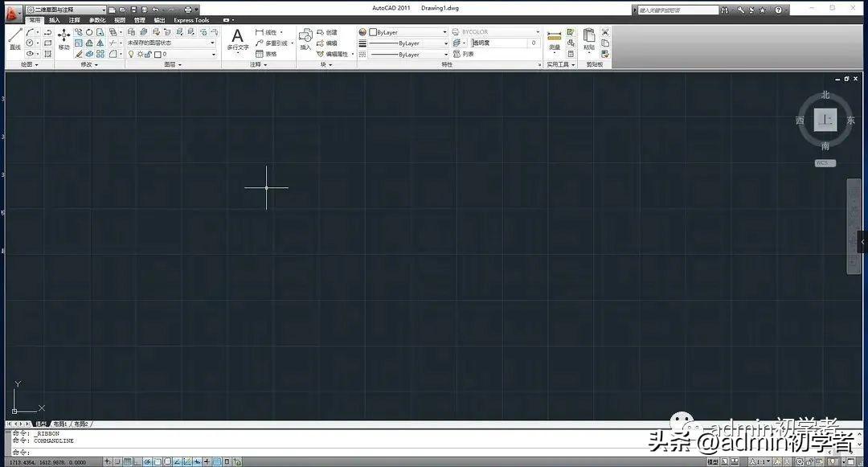This screenshot has height=467, width=868.
Task: Toggle the layer lightbulb on/off icon
Action: coord(131,54)
